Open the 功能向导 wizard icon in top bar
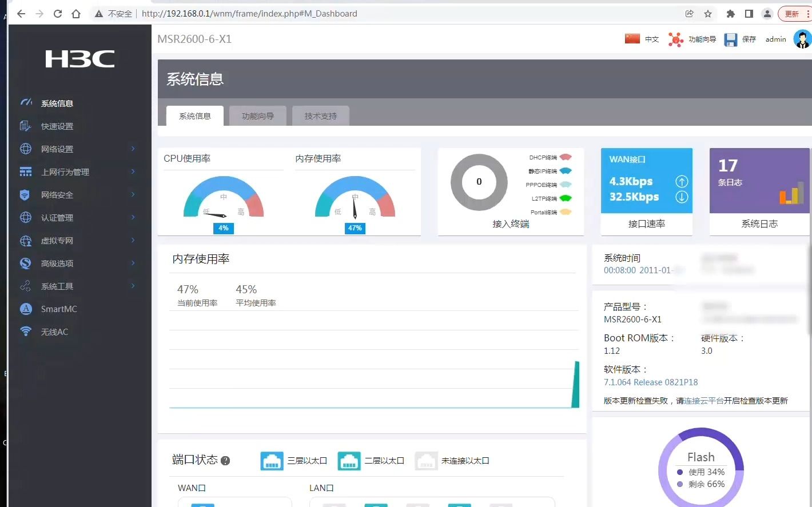 pos(675,39)
